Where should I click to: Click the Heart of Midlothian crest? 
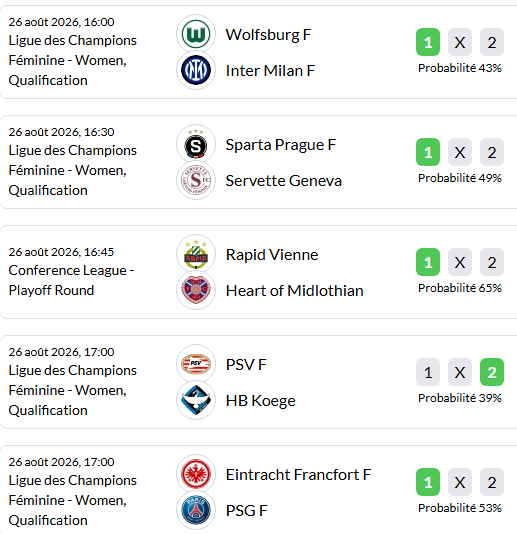[196, 290]
